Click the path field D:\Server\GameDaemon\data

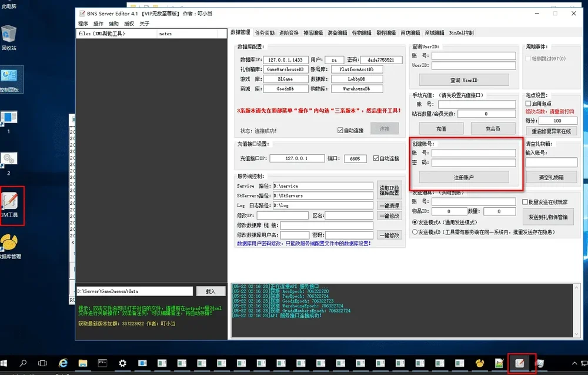tap(135, 291)
